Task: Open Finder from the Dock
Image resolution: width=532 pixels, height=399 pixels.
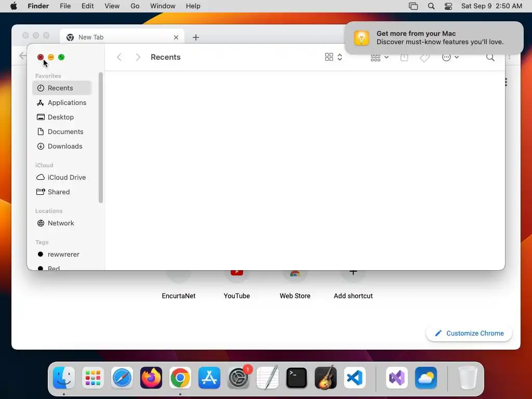Action: (x=64, y=378)
